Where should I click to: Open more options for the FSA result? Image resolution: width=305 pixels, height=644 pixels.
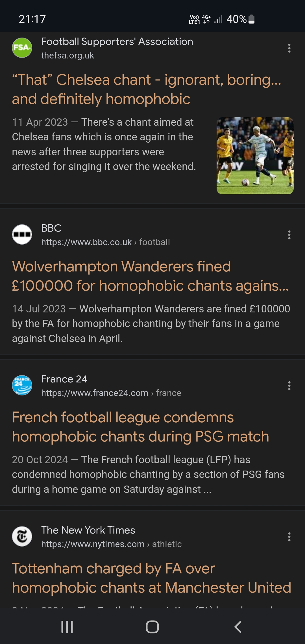289,48
